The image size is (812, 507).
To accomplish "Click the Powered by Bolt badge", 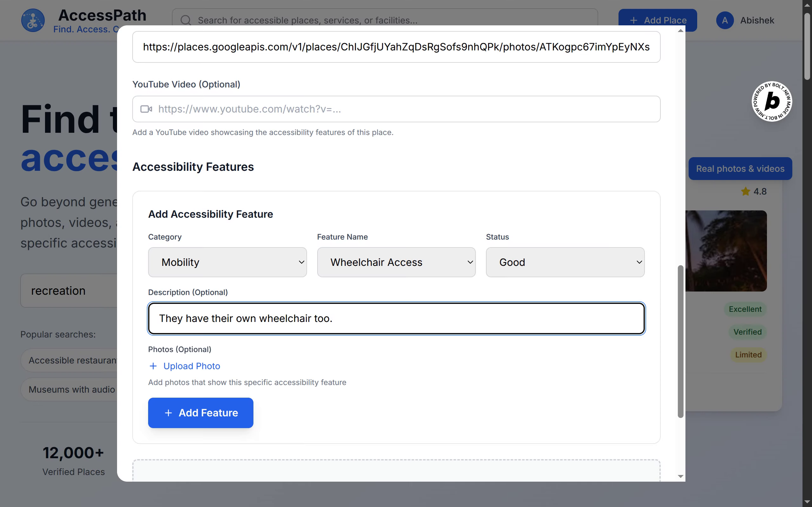I will coord(771,101).
